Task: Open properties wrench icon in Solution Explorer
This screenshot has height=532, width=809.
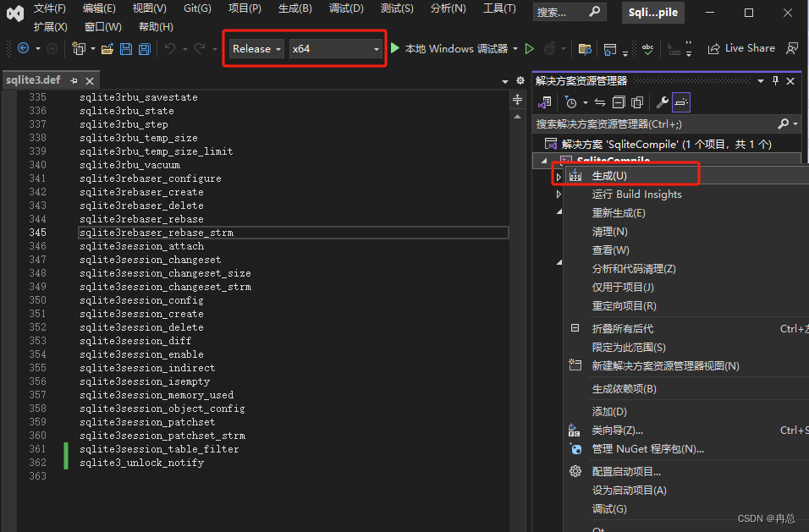Action: (662, 102)
